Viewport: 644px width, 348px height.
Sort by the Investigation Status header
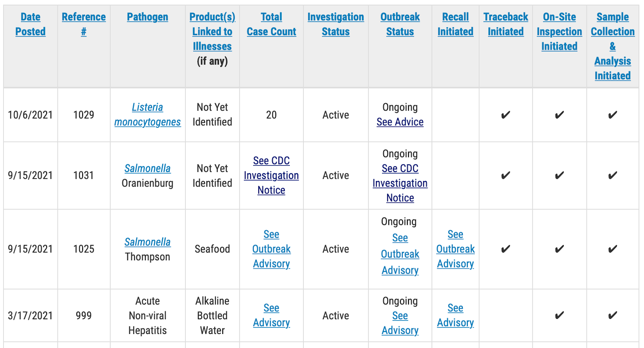tap(336, 24)
